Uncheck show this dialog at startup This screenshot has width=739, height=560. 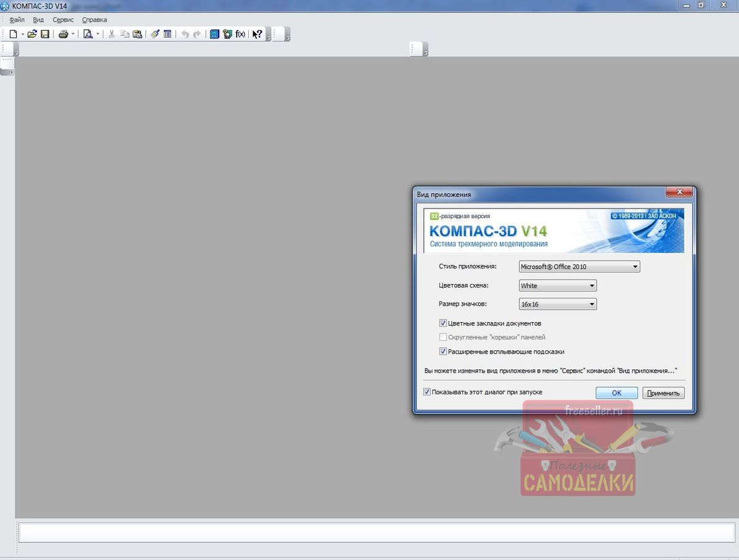click(427, 392)
